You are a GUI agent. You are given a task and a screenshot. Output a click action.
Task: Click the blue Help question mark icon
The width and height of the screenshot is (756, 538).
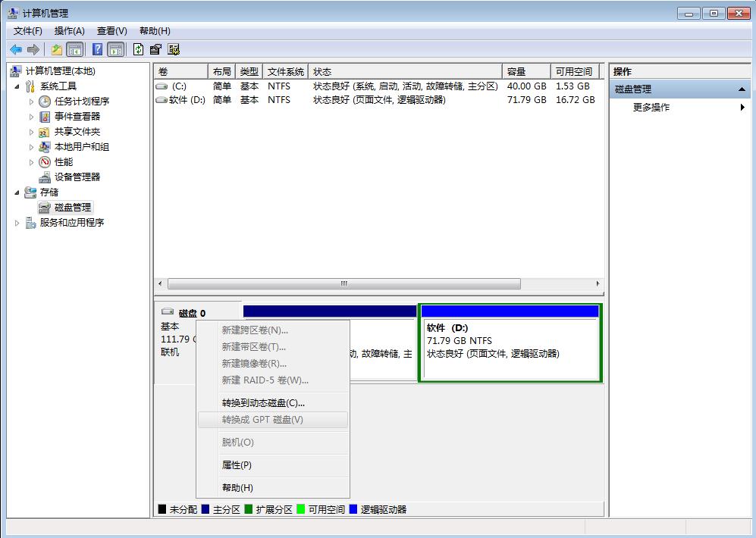(x=97, y=49)
